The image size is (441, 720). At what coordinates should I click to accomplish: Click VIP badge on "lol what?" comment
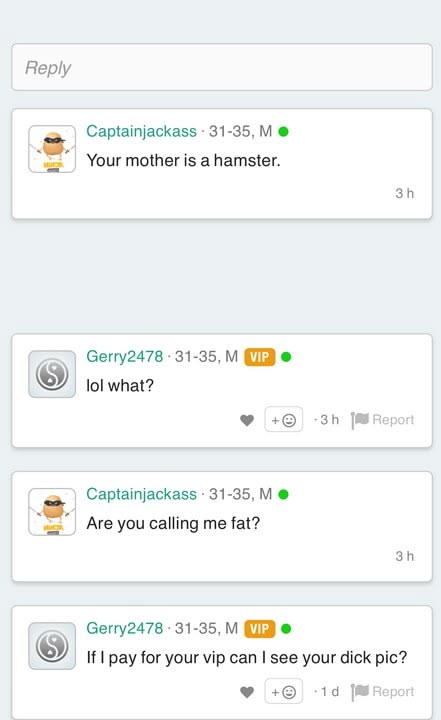coord(260,357)
